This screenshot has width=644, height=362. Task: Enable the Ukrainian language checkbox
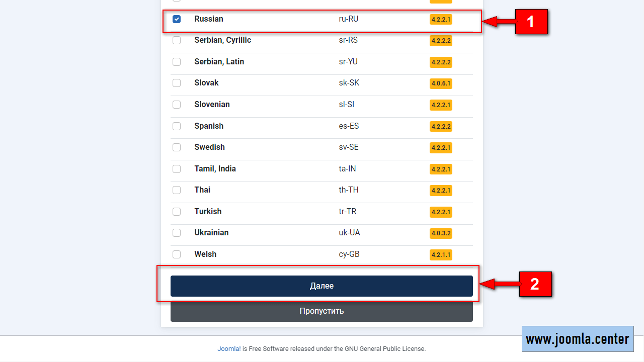pyautogui.click(x=177, y=233)
